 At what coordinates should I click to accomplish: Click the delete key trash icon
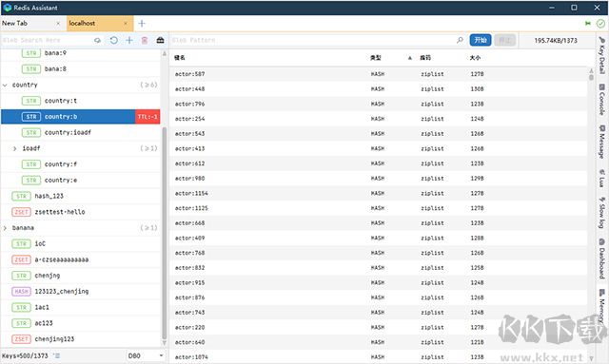145,40
